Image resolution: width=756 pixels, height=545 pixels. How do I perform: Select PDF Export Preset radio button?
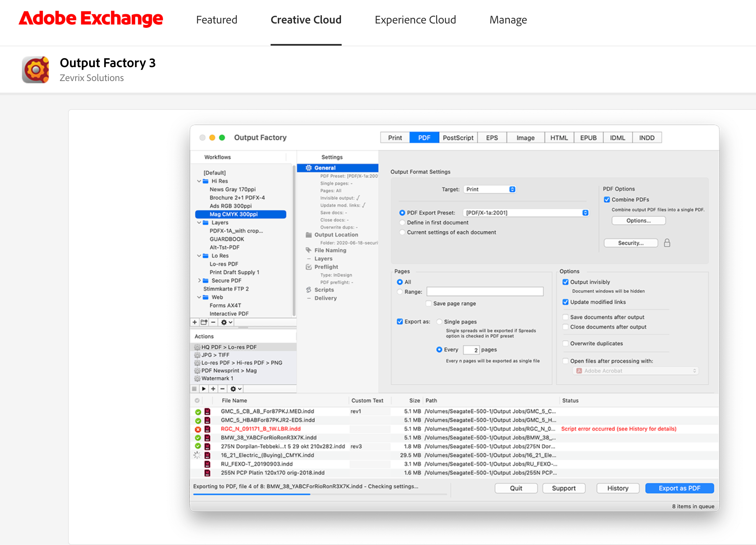pyautogui.click(x=402, y=213)
